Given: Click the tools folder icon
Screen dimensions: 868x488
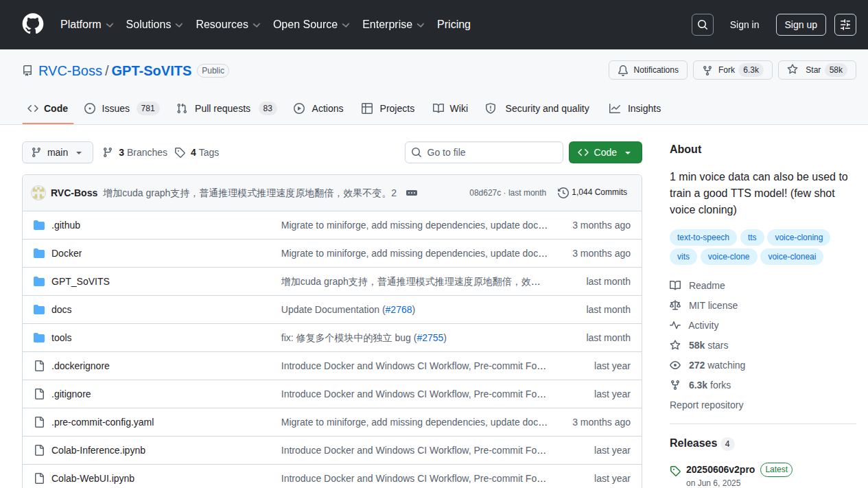Looking at the screenshot, I should click(x=39, y=338).
